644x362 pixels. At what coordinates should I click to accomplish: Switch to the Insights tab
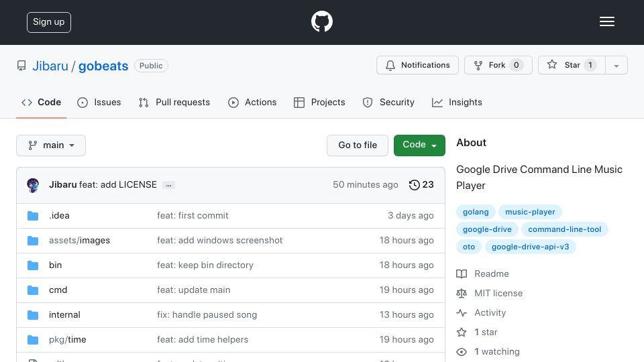coord(457,102)
